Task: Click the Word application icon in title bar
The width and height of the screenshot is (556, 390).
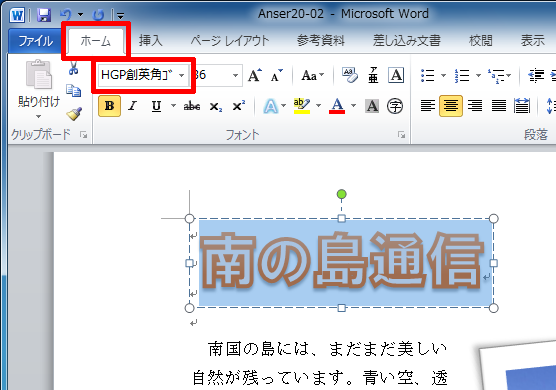Action: point(17,15)
